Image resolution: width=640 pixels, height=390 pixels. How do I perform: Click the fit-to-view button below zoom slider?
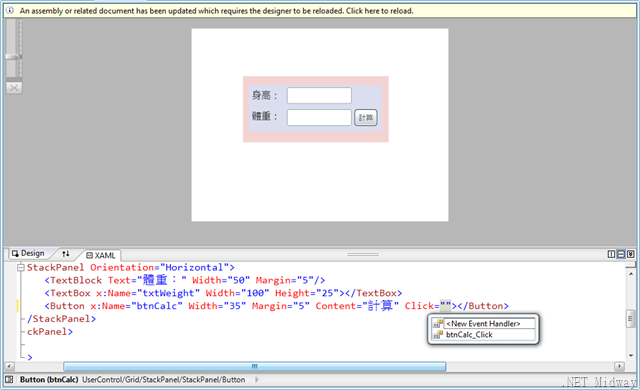(14, 87)
